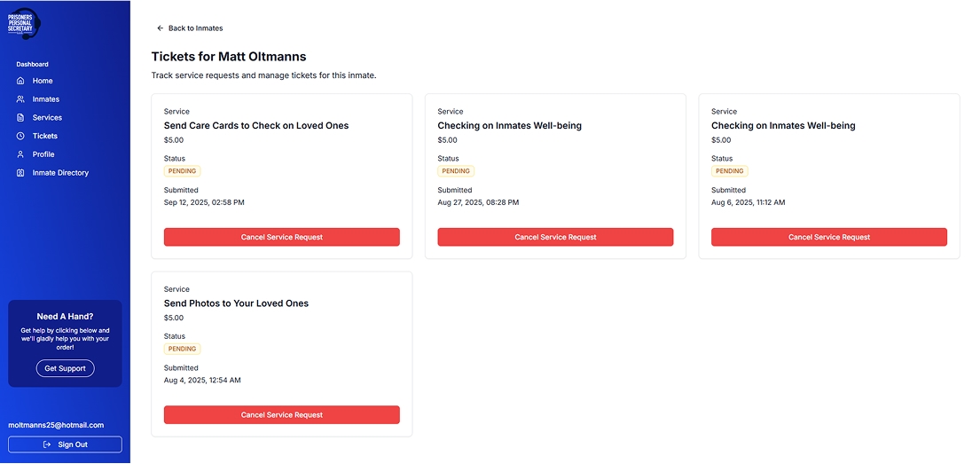Click the sign out arrow icon
Image resolution: width=980 pixels, height=464 pixels.
click(47, 444)
